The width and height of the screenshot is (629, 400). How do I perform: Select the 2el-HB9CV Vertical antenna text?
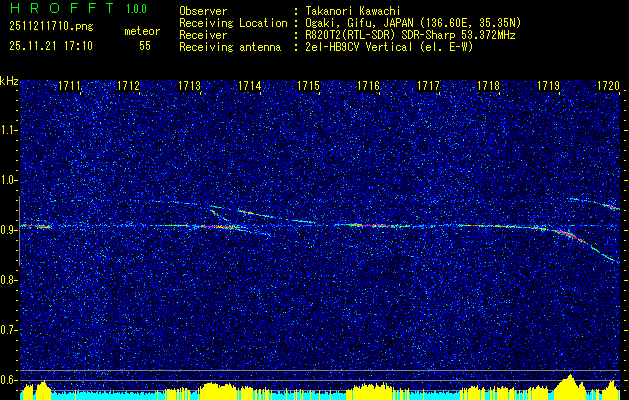(389, 47)
